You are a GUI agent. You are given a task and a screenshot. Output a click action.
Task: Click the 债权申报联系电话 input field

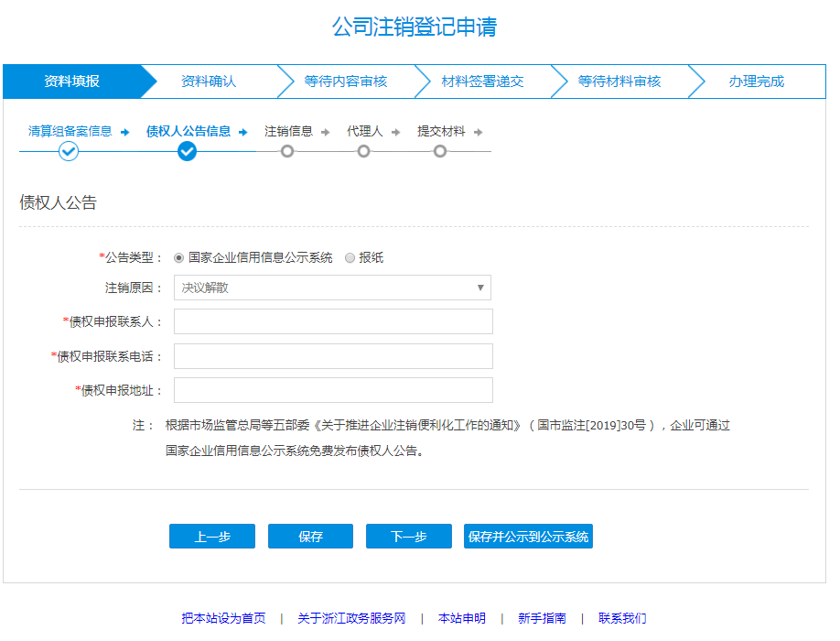pos(332,355)
